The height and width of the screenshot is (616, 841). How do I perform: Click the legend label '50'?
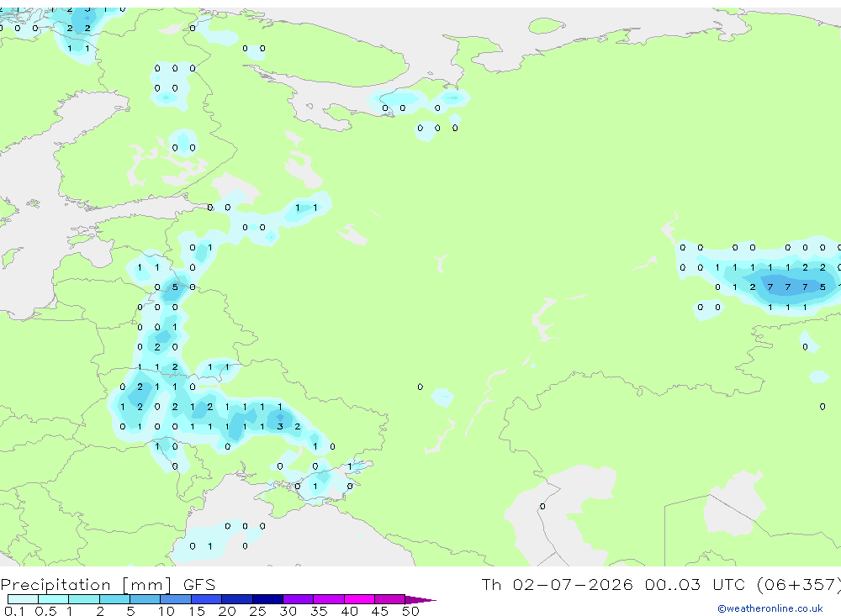pyautogui.click(x=410, y=611)
